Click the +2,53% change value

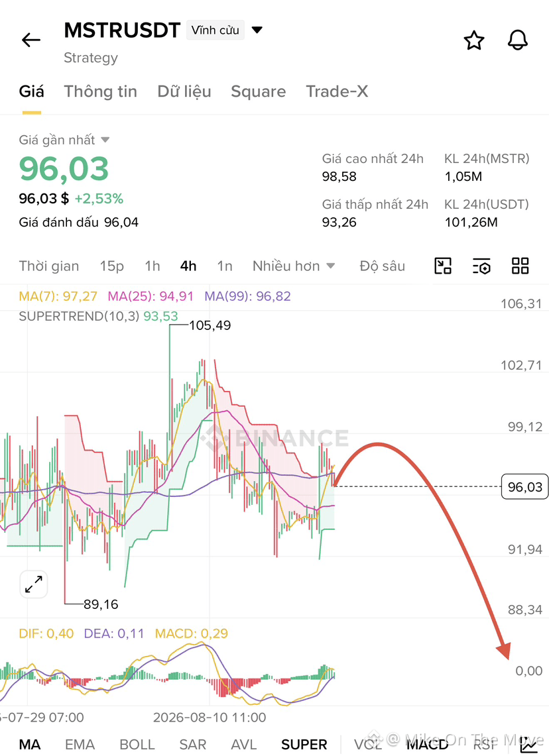pyautogui.click(x=99, y=198)
